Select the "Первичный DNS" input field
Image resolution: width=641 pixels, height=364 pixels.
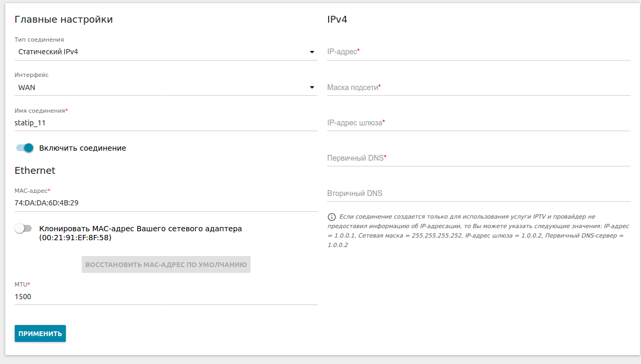[x=478, y=158]
